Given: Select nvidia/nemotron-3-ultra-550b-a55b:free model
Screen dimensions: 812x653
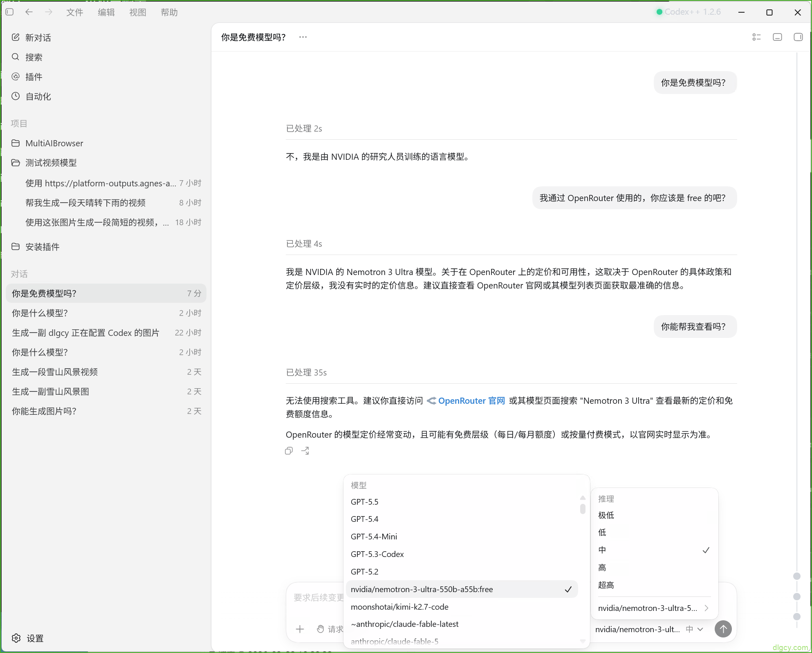Looking at the screenshot, I should pos(462,589).
